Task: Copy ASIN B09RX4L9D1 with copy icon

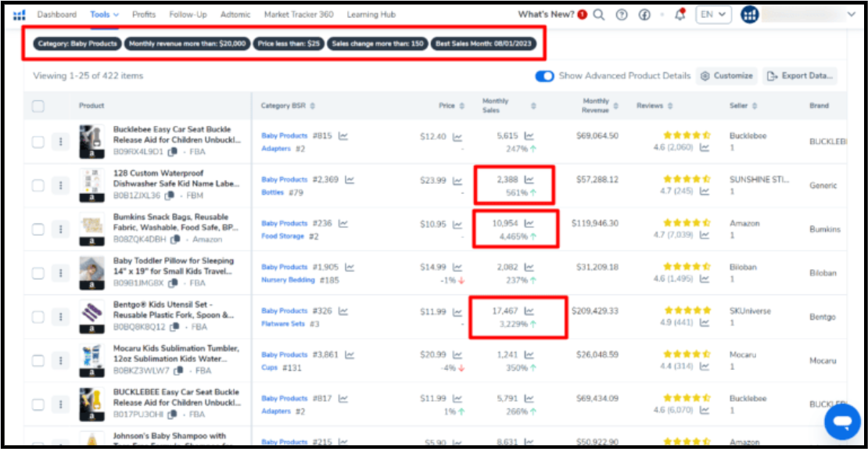Action: click(172, 152)
